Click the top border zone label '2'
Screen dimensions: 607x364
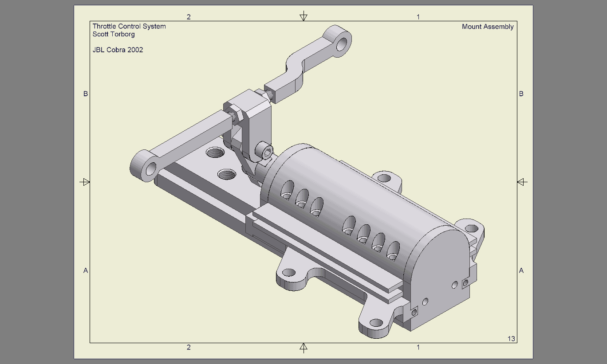point(189,17)
